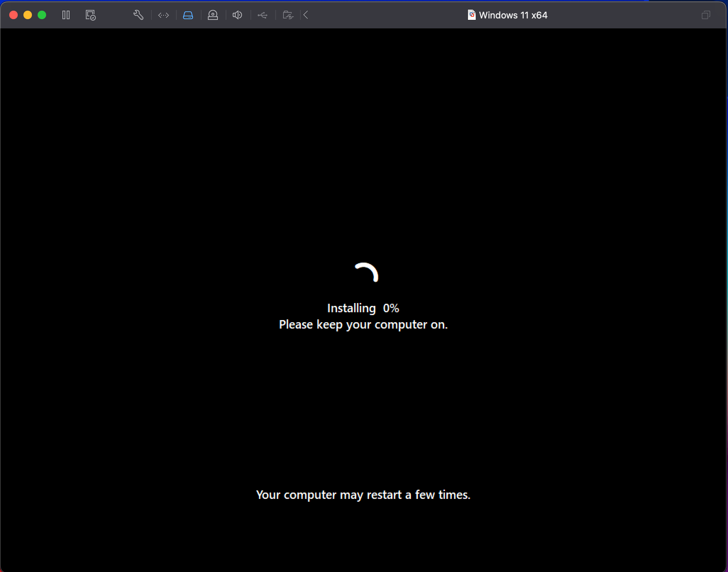
Task: Click the spinning loading indicator
Action: point(367,273)
